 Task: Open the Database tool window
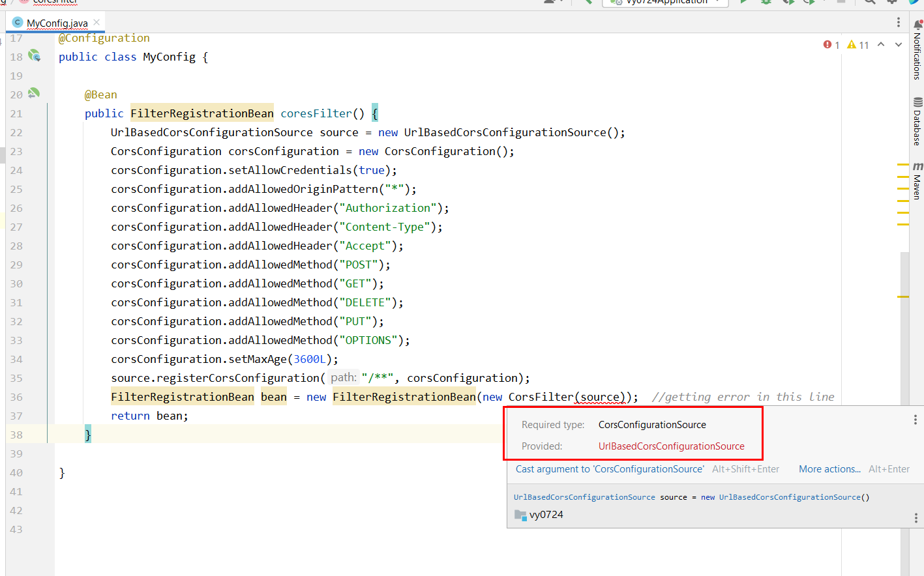[x=917, y=121]
